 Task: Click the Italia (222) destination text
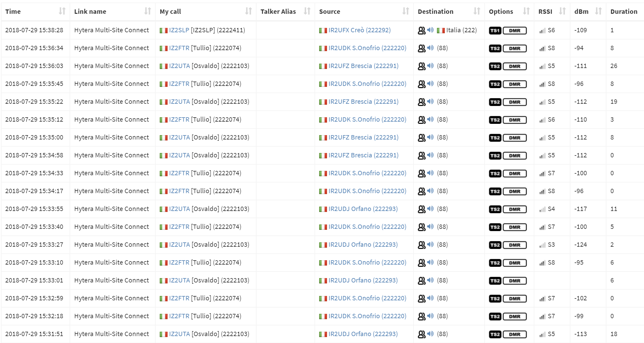pos(461,30)
